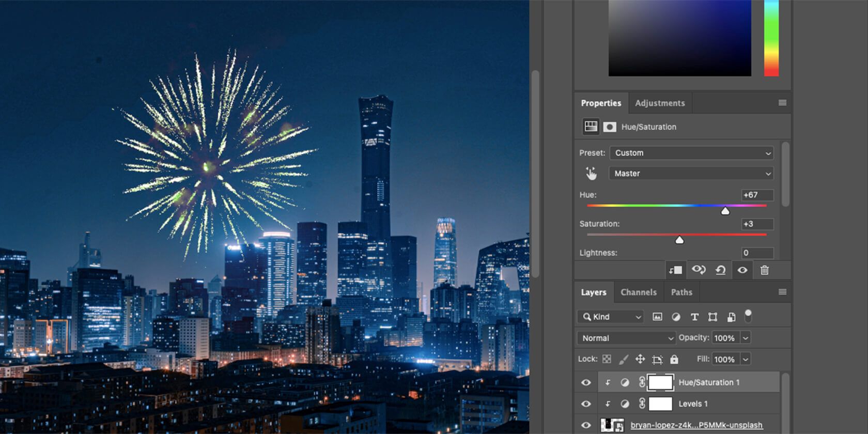
Task: Open the Kind layer filter dropdown
Action: (610, 317)
